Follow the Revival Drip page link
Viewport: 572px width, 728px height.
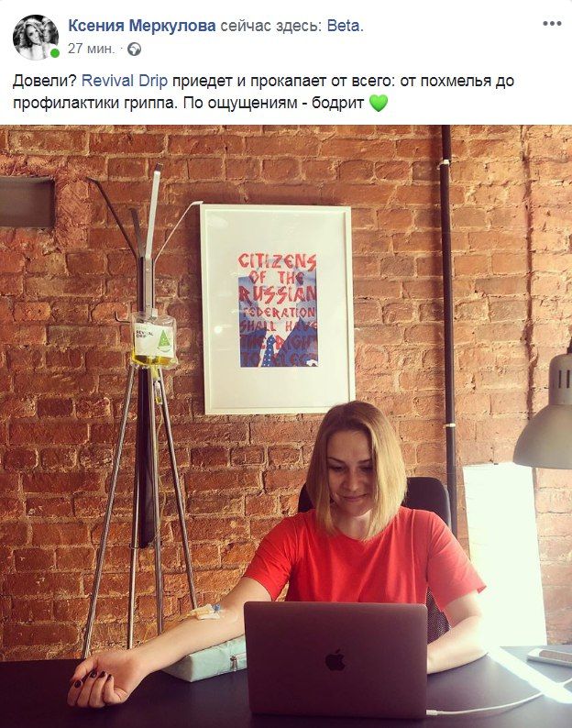click(125, 81)
